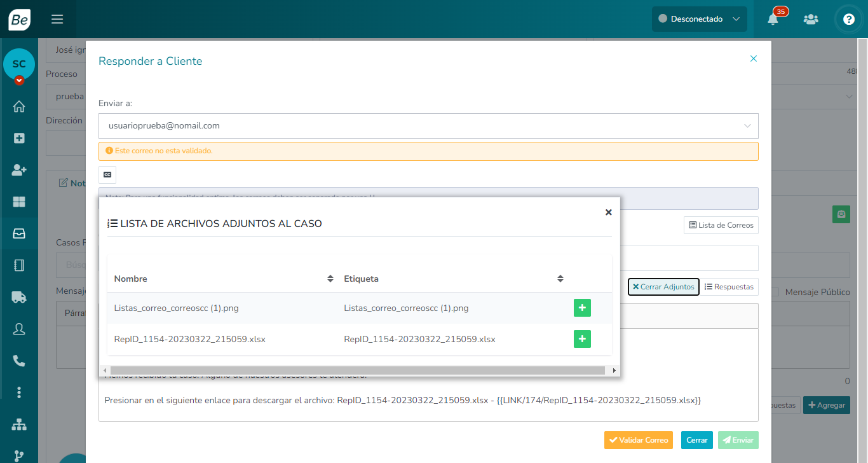Click the green icon button at right edge
The width and height of the screenshot is (868, 463).
tap(841, 214)
